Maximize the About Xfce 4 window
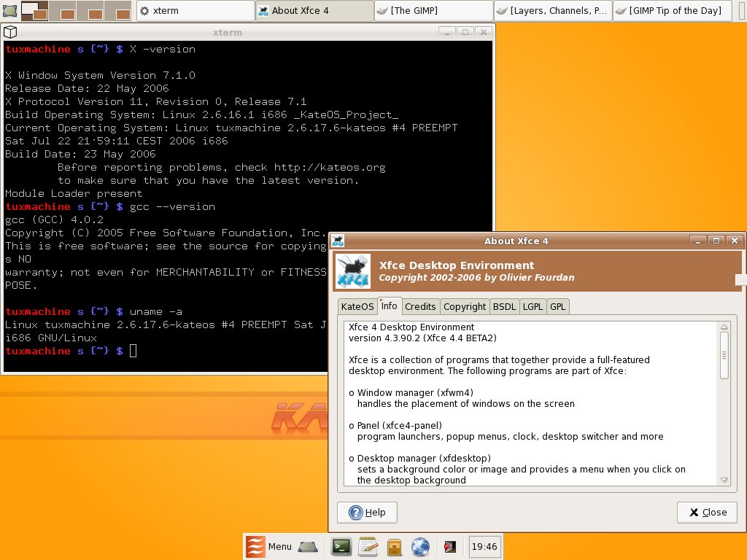 pyautogui.click(x=716, y=241)
